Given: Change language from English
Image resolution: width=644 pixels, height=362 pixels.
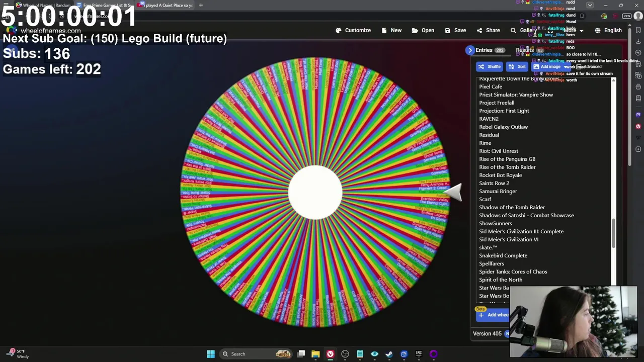Looking at the screenshot, I should tap(608, 30).
